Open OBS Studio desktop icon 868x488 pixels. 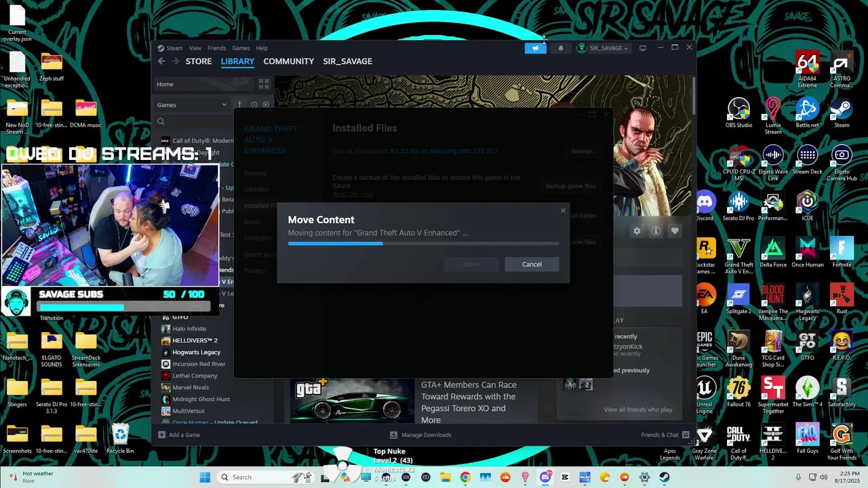tap(738, 113)
